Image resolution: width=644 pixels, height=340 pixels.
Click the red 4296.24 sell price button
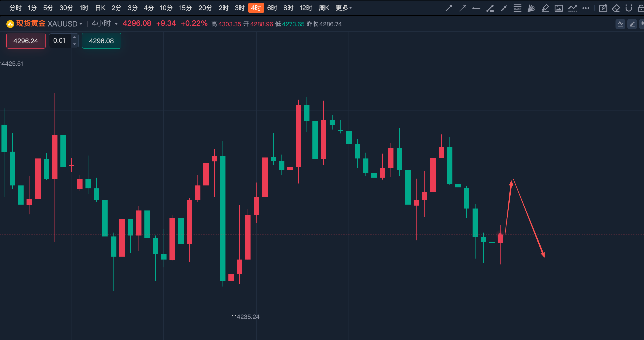coord(26,41)
